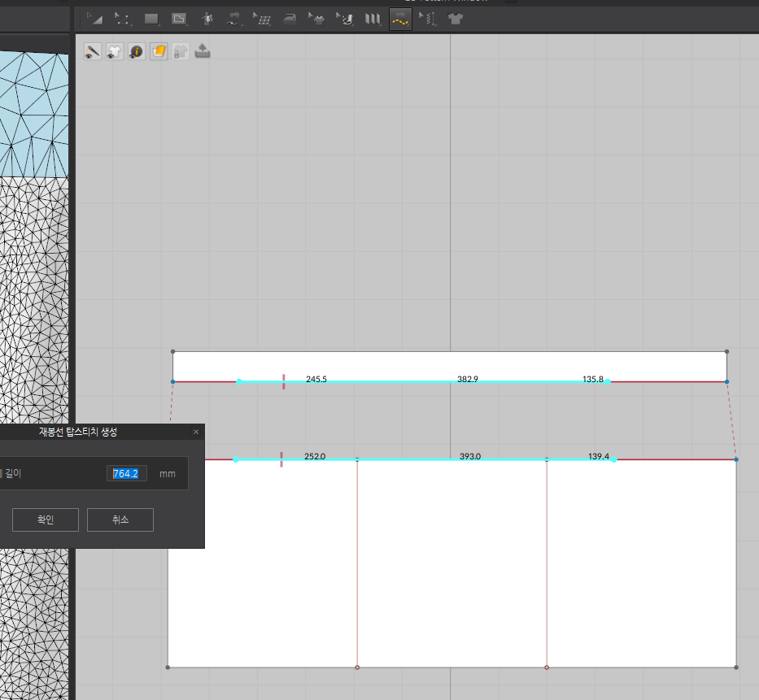Close the 재봉선 탑스티치 생성 dialog
The image size is (759, 700).
[x=196, y=432]
